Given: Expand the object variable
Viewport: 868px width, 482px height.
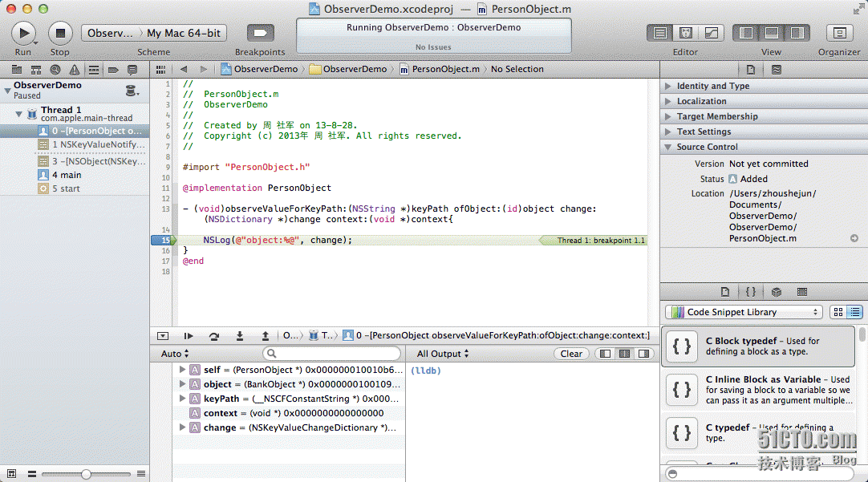Looking at the screenshot, I should [x=182, y=384].
